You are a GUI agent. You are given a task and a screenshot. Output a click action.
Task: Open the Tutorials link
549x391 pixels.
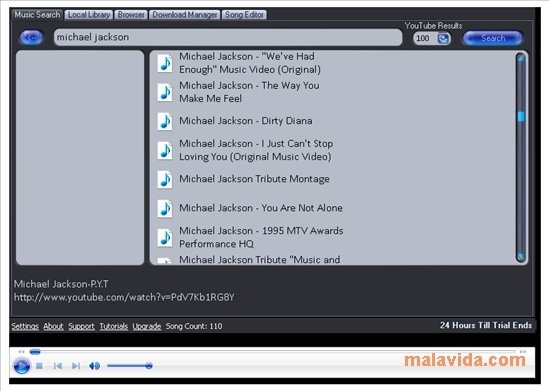[113, 326]
